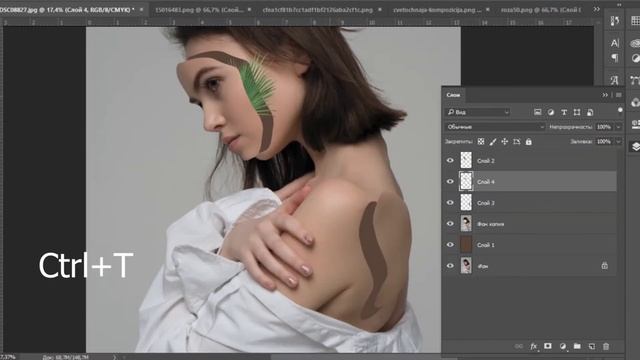The image size is (640, 360).
Task: Add a layer mask
Action: (x=548, y=346)
